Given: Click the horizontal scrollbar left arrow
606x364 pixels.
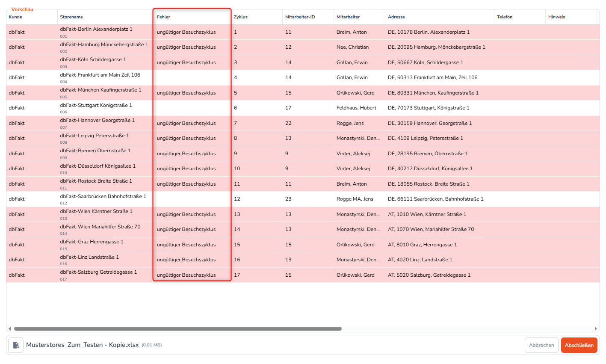Looking at the screenshot, I should [x=9, y=329].
